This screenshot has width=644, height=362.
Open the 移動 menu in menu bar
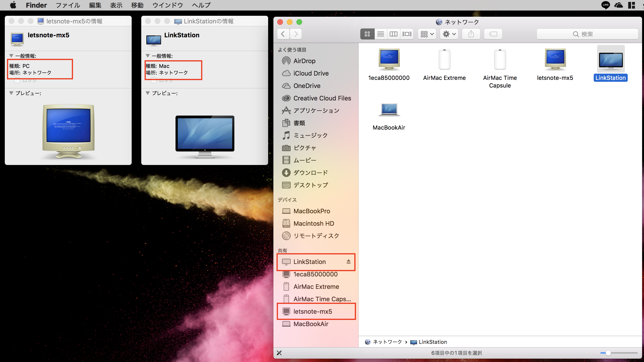tap(137, 5)
